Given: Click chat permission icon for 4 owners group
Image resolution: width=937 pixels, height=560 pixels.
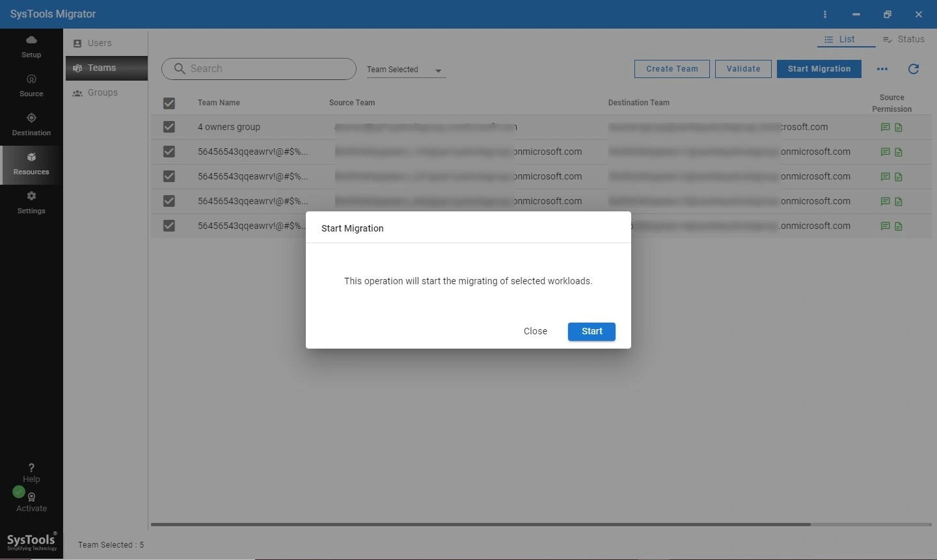Looking at the screenshot, I should point(885,127).
